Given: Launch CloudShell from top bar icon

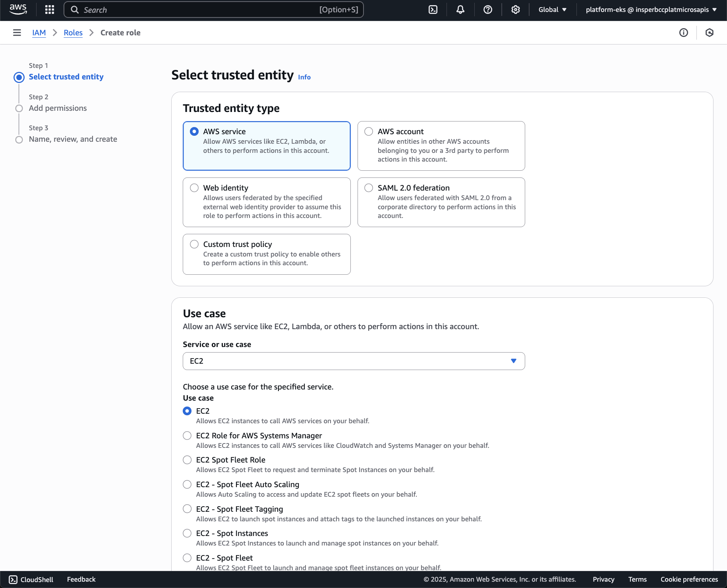Looking at the screenshot, I should click(433, 10).
